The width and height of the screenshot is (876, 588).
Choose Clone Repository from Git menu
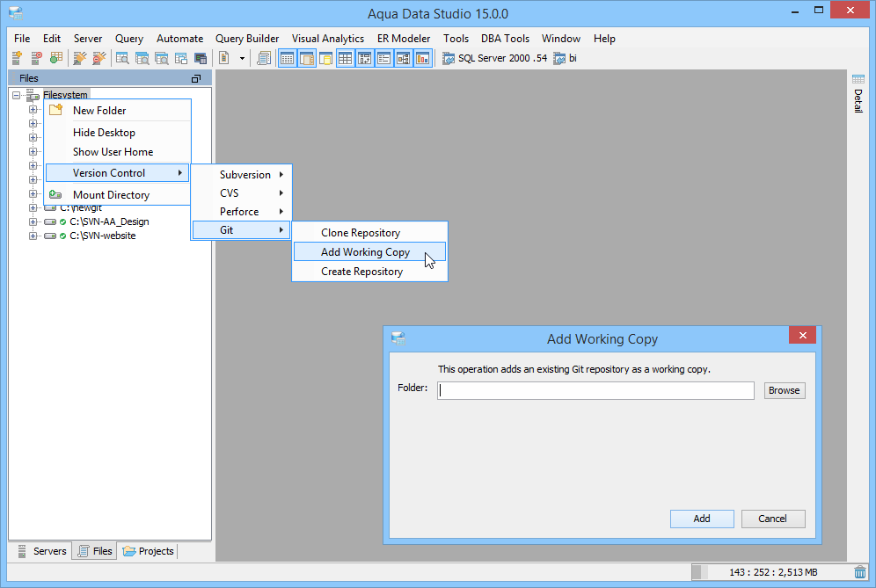[370, 233]
